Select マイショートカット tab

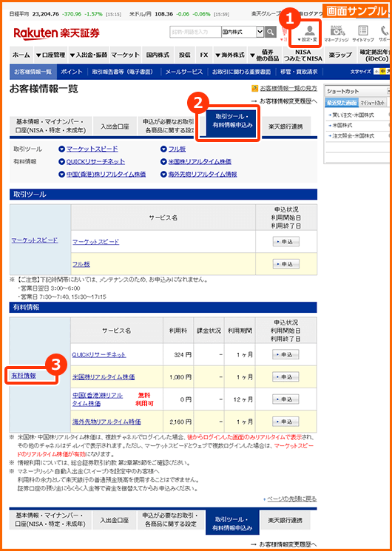(x=372, y=103)
